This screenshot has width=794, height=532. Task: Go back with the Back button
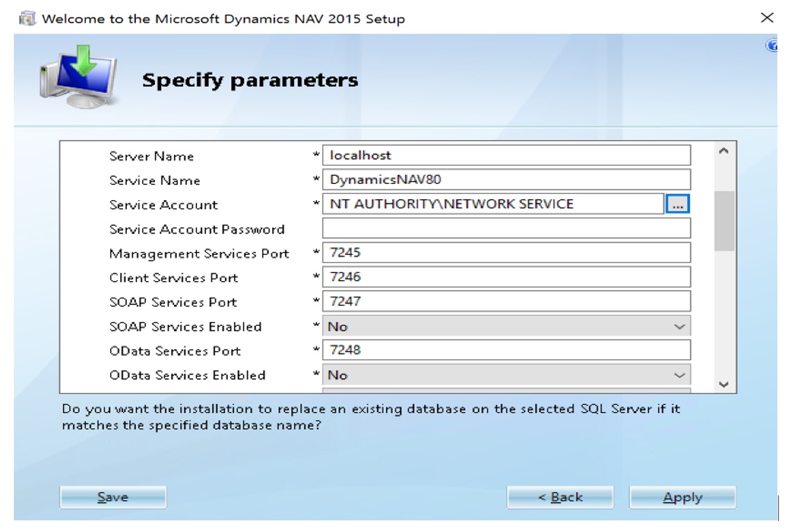click(x=560, y=497)
